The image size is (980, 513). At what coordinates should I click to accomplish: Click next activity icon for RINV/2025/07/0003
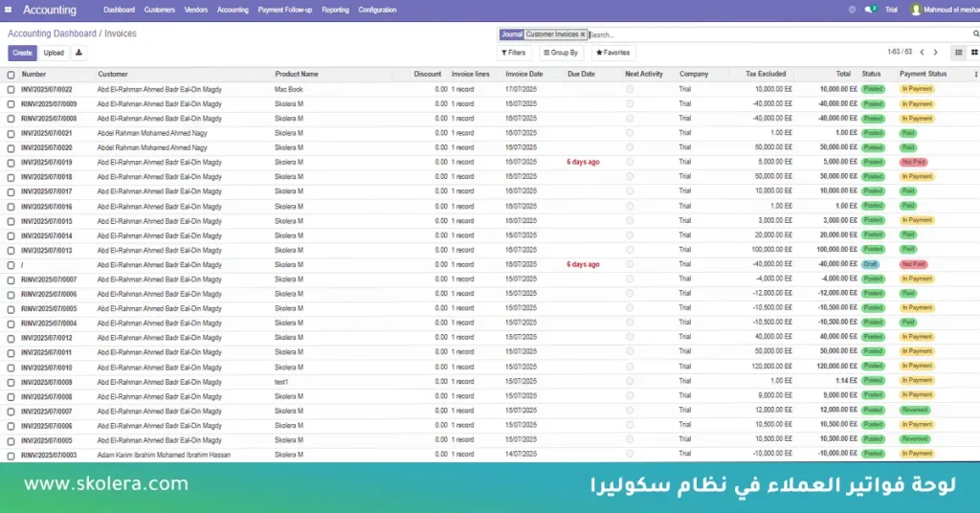pyautogui.click(x=630, y=455)
